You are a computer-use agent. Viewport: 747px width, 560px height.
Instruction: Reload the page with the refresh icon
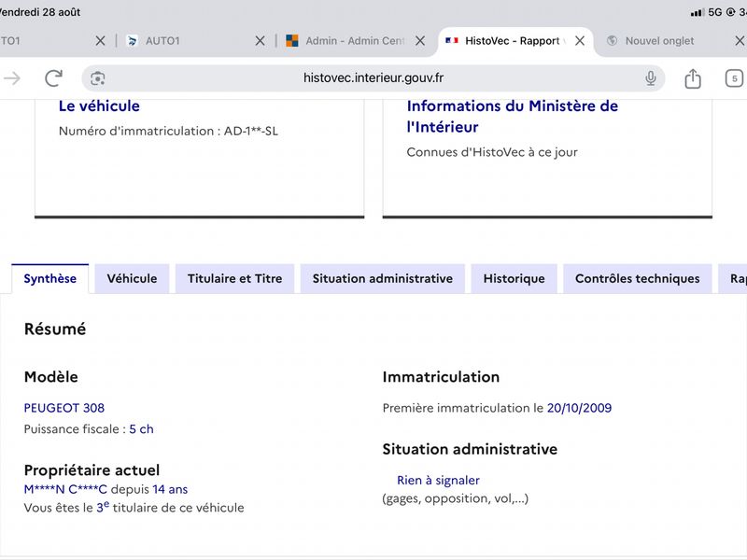pyautogui.click(x=54, y=78)
